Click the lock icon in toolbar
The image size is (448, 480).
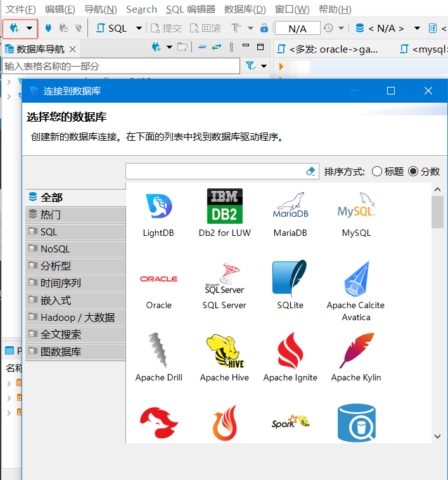click(x=264, y=28)
